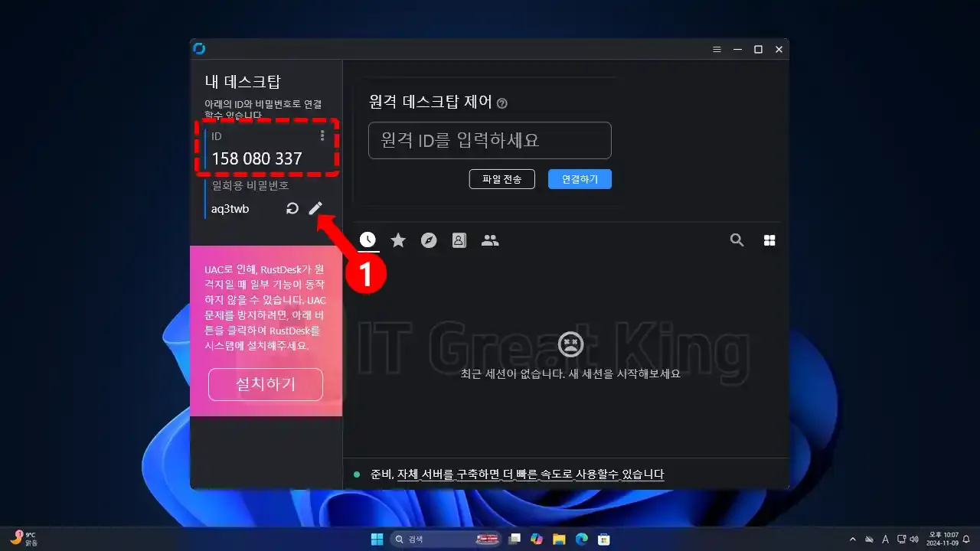Image resolution: width=980 pixels, height=551 pixels.
Task: Click the taskbar search box
Action: tap(446, 539)
